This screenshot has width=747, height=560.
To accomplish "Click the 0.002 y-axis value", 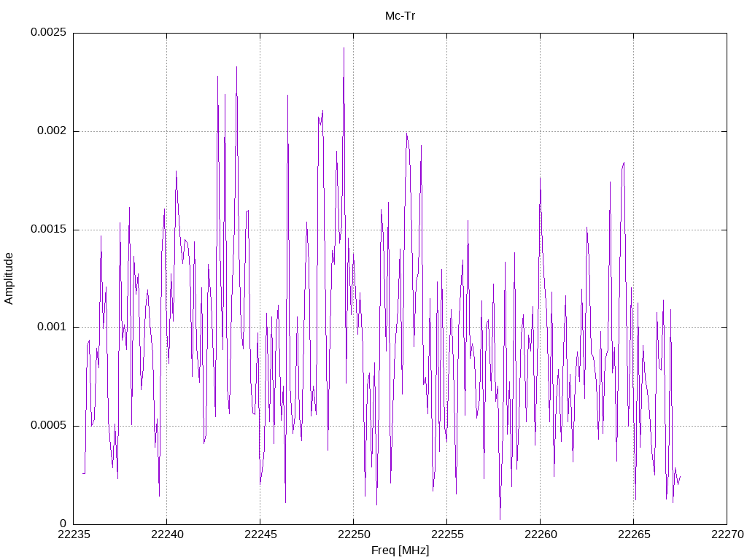I will [52, 131].
